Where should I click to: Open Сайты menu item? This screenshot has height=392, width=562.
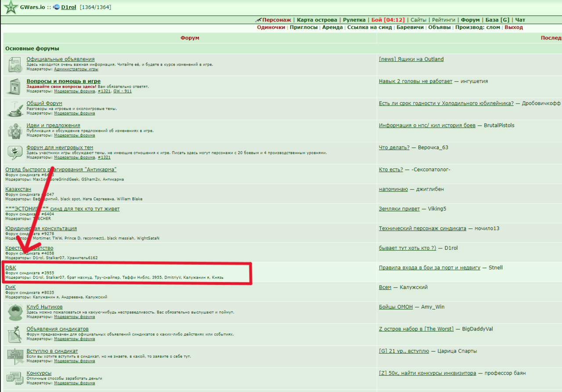click(x=418, y=20)
